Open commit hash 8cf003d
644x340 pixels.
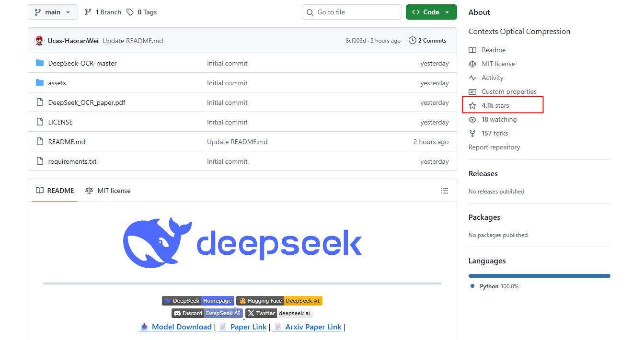click(356, 41)
